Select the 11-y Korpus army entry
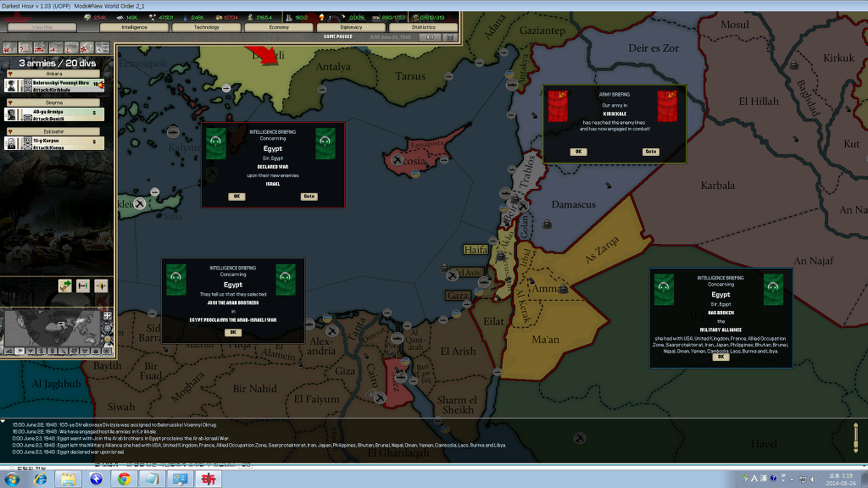This screenshot has width=868, height=488. coord(54,143)
